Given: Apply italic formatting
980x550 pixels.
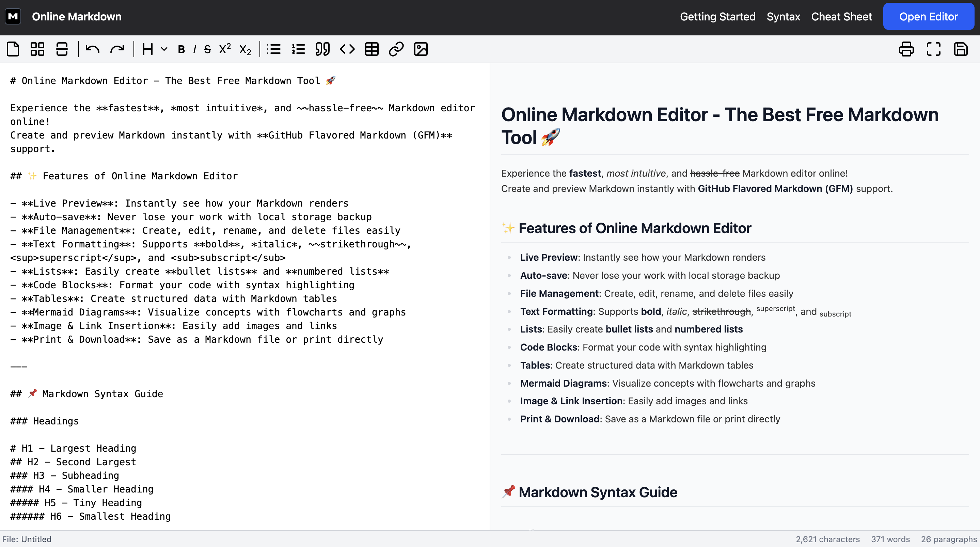Looking at the screenshot, I should pos(194,49).
